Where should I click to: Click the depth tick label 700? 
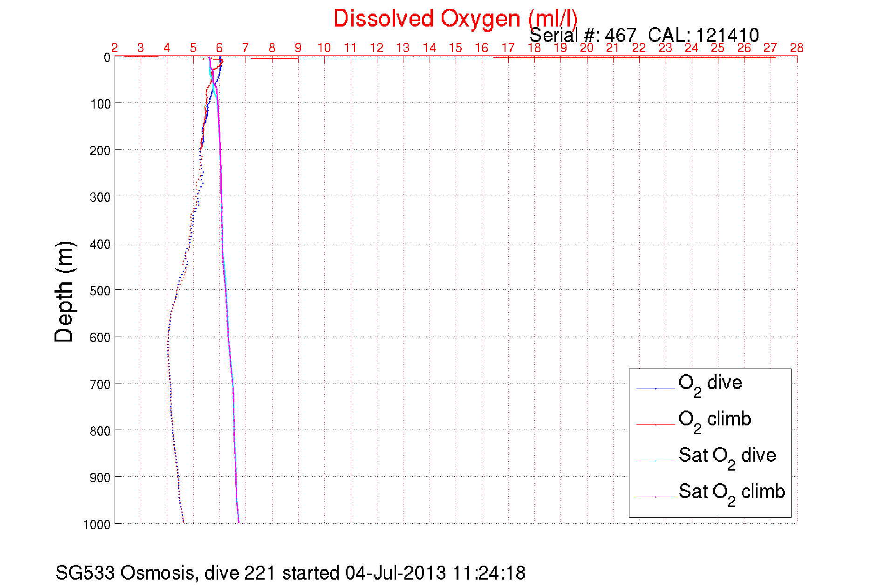(x=101, y=384)
